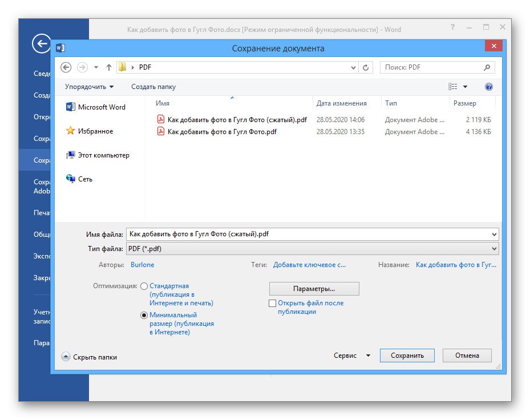
Task: Select Сеть in navigation pane
Action: (x=85, y=179)
